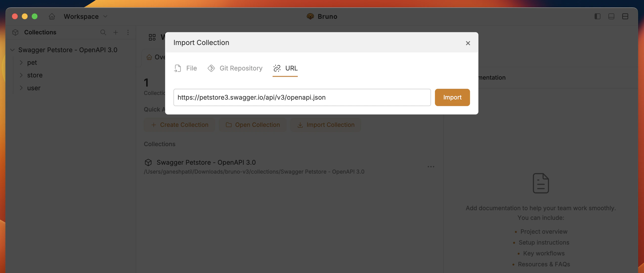Switch to the Git Repository import tab

coord(235,68)
